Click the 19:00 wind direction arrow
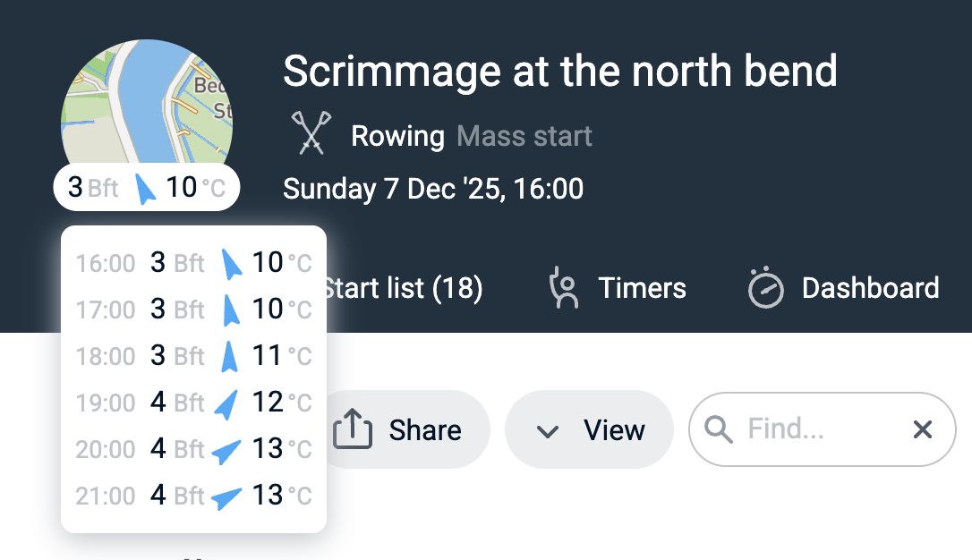This screenshot has width=972, height=560. [226, 404]
